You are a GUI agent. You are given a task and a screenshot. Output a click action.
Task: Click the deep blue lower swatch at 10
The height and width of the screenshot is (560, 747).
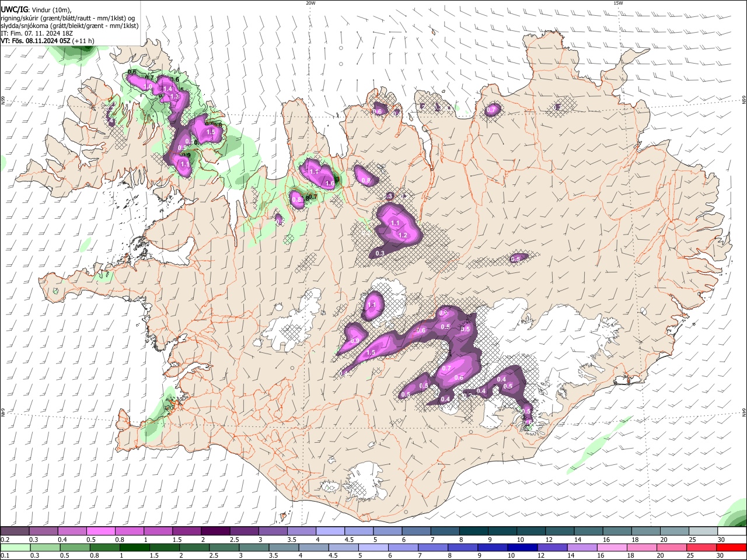523,547
